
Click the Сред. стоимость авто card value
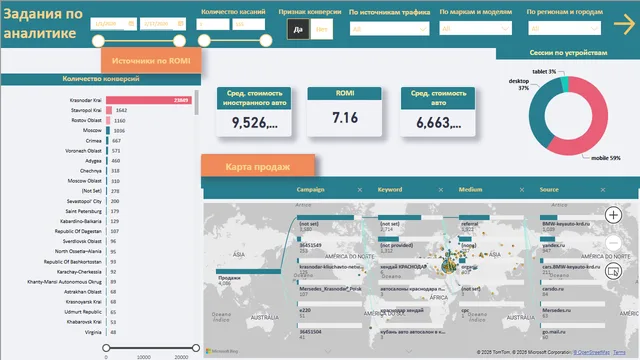point(438,122)
